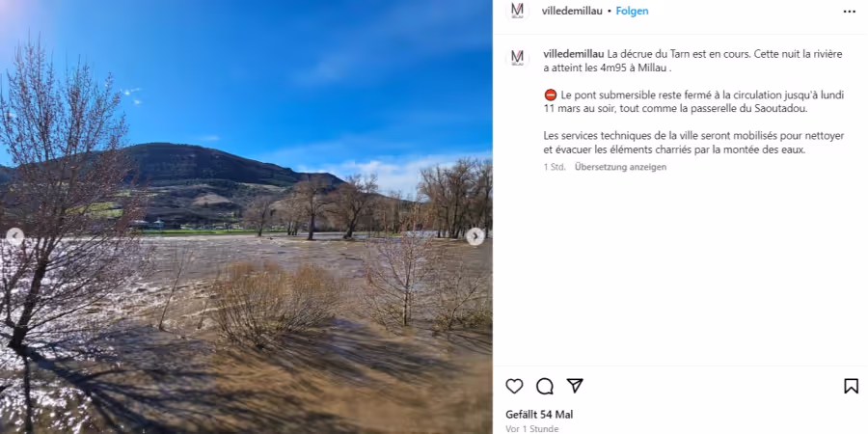The height and width of the screenshot is (434, 868).
Task: Share the post via paper plane icon
Action: point(575,385)
